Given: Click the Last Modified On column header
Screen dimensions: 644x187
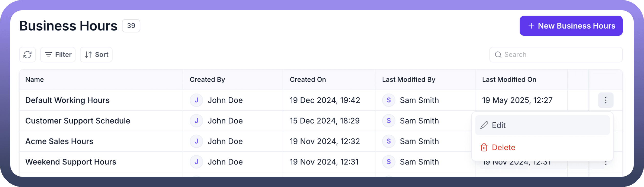Looking at the screenshot, I should coord(509,80).
